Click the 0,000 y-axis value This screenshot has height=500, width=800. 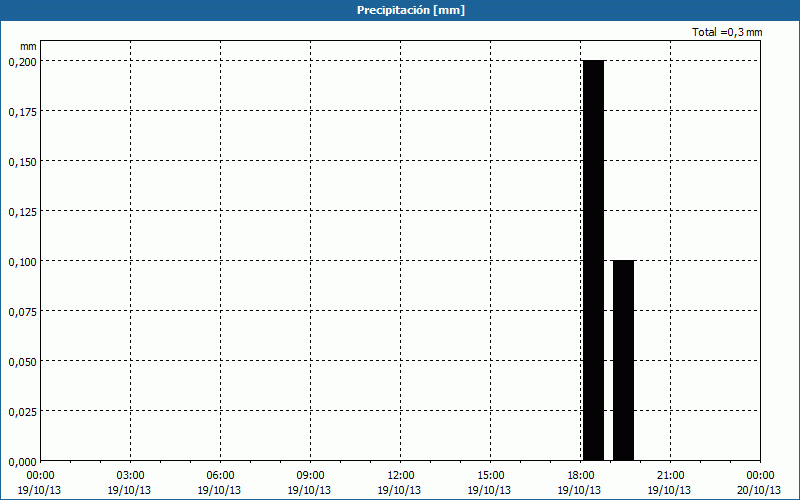(22, 462)
